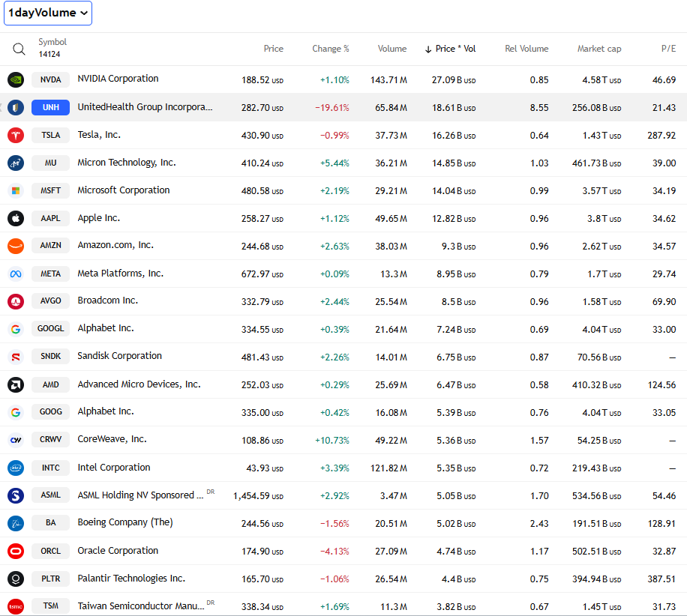Image resolution: width=687 pixels, height=616 pixels.
Task: Click the Apple logo icon
Action: pos(16,218)
